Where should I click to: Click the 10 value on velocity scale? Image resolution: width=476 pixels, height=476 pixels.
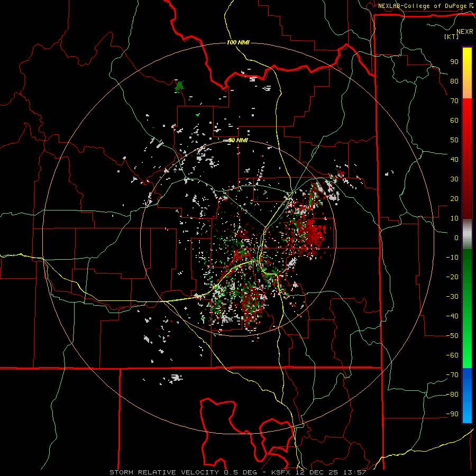pos(454,218)
